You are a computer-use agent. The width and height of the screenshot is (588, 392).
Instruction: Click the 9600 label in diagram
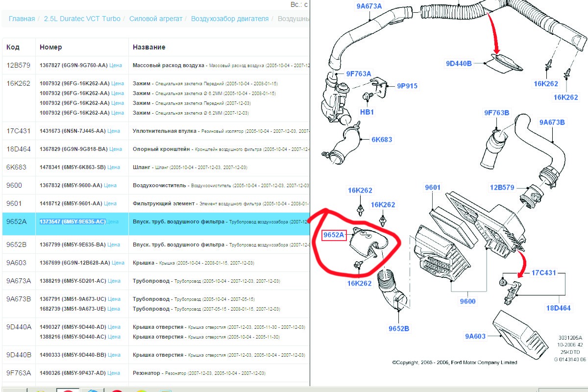click(467, 301)
